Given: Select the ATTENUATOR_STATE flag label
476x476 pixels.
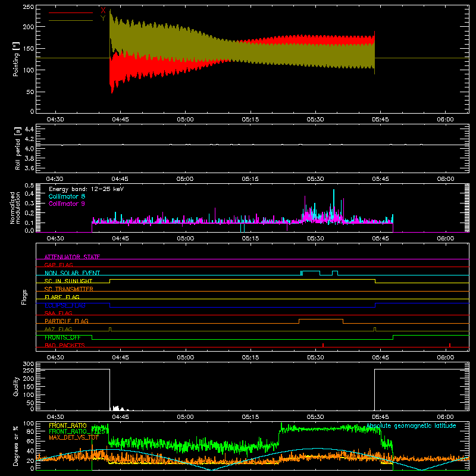Looking at the screenshot, I should (72, 257).
